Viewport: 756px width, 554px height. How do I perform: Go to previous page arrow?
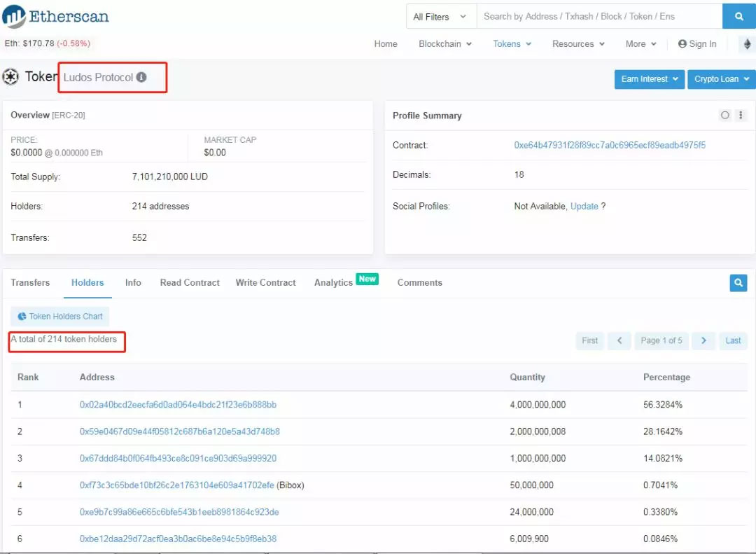[x=619, y=340]
